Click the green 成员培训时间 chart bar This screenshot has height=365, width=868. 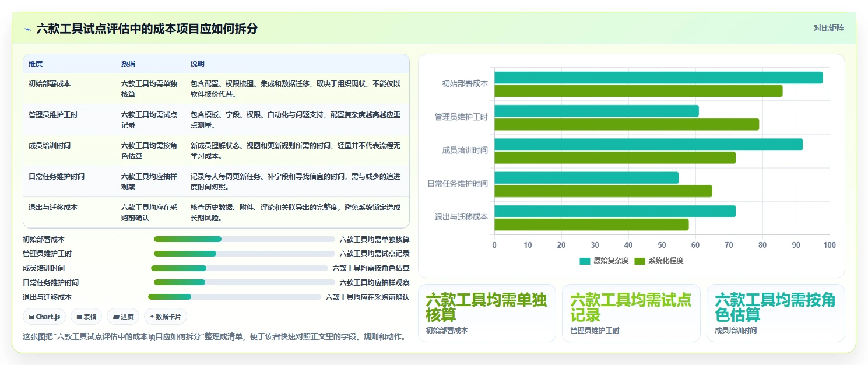pos(615,158)
